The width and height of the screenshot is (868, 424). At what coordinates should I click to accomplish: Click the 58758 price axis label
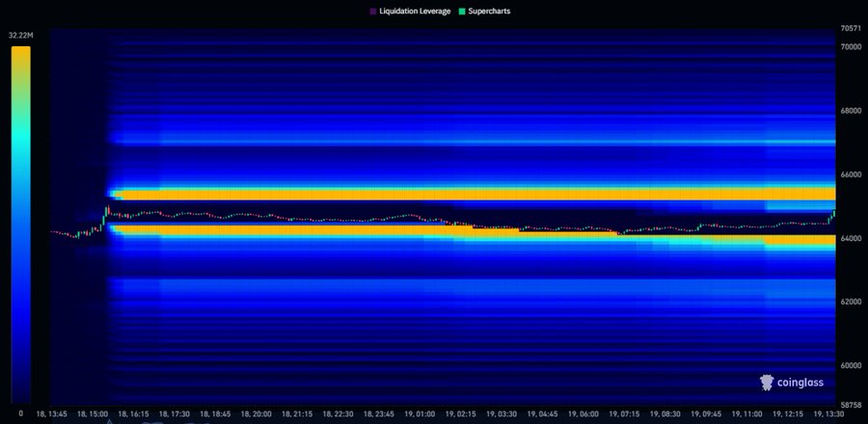pos(851,405)
